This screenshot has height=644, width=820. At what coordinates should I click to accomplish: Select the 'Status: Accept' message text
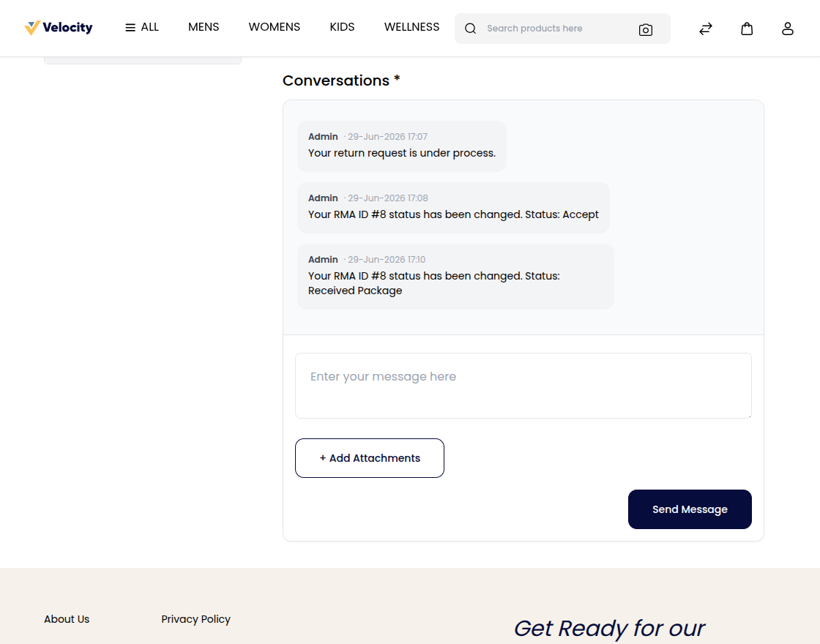453,214
